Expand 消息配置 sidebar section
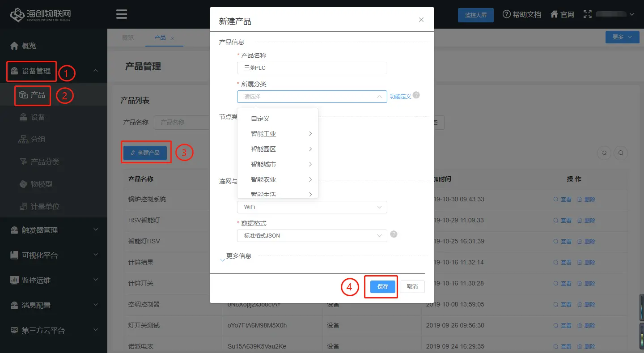This screenshot has width=644, height=353. click(54, 305)
